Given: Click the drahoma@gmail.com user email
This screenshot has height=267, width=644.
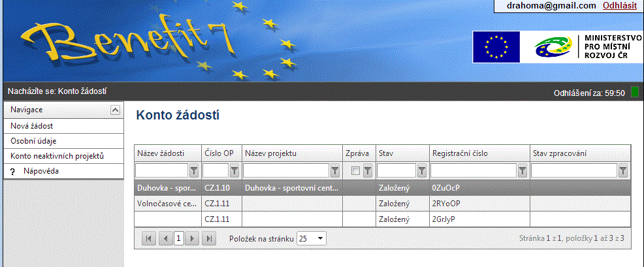Looking at the screenshot, I should click(551, 6).
